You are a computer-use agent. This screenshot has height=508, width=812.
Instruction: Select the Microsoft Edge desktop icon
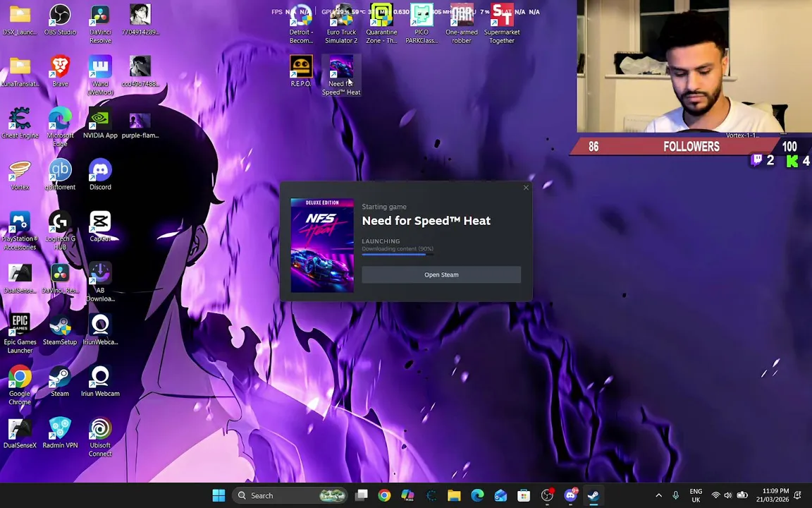click(60, 127)
